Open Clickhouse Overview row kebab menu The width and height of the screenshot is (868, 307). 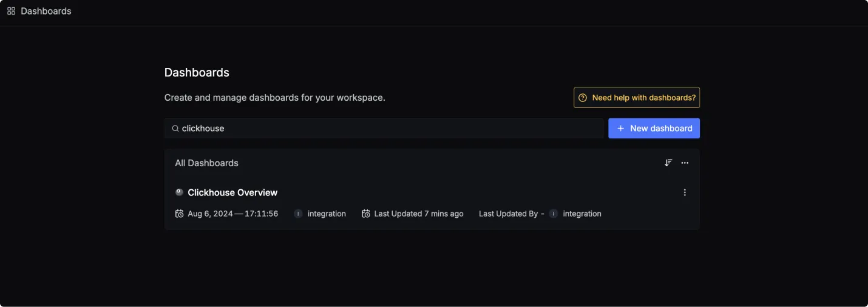[685, 192]
